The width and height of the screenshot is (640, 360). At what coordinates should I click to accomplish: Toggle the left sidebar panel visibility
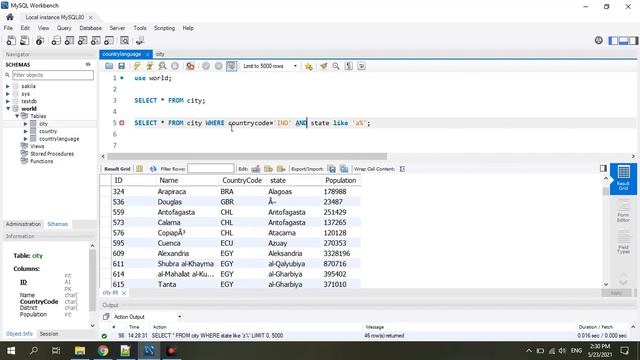(613, 40)
